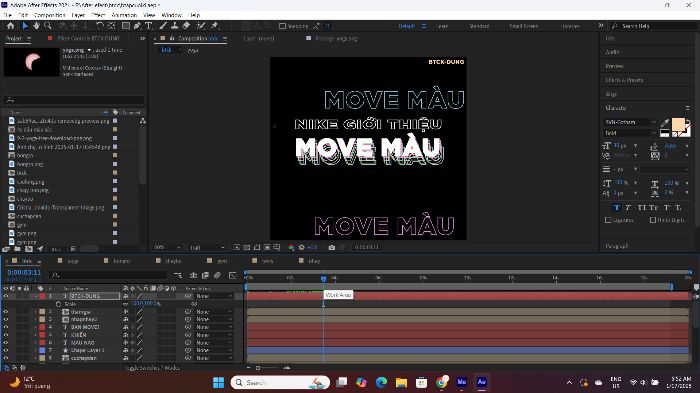This screenshot has width=700, height=393.
Task: Expand workspace overflow chevron in top bar
Action: 601,26
